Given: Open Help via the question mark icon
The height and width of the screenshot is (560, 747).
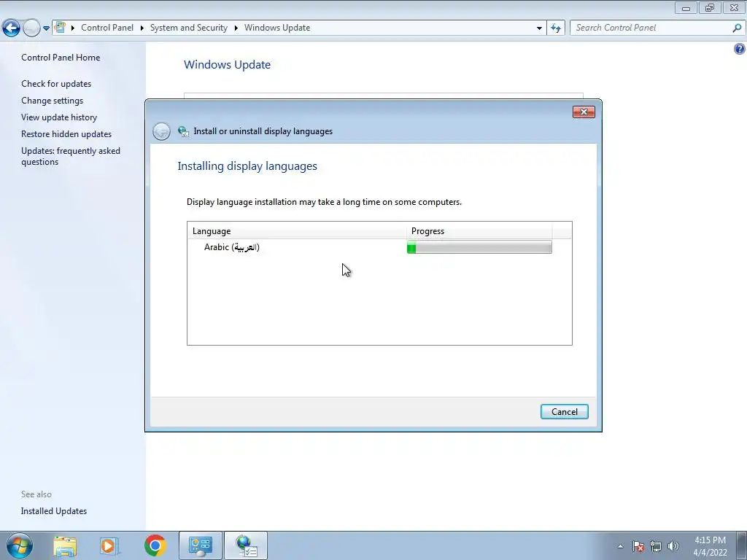Looking at the screenshot, I should click(x=740, y=49).
